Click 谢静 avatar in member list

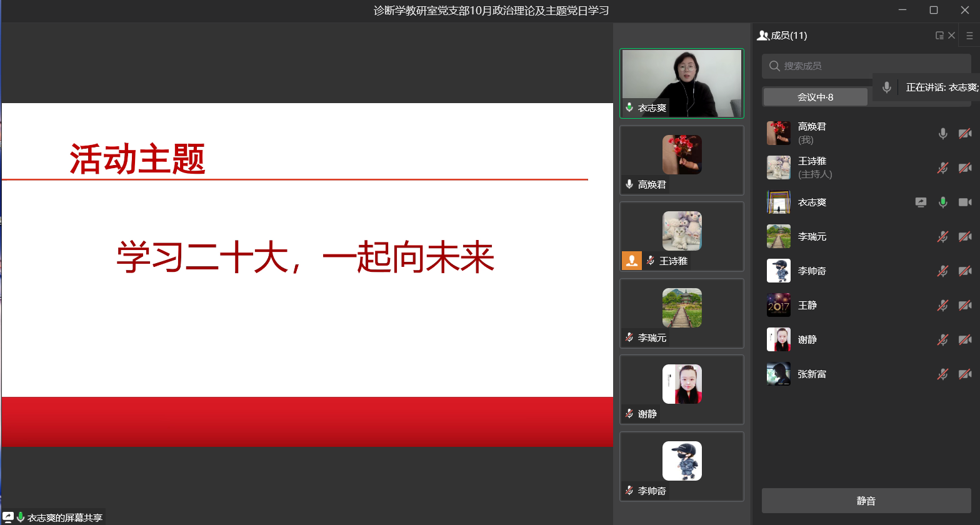coord(779,339)
